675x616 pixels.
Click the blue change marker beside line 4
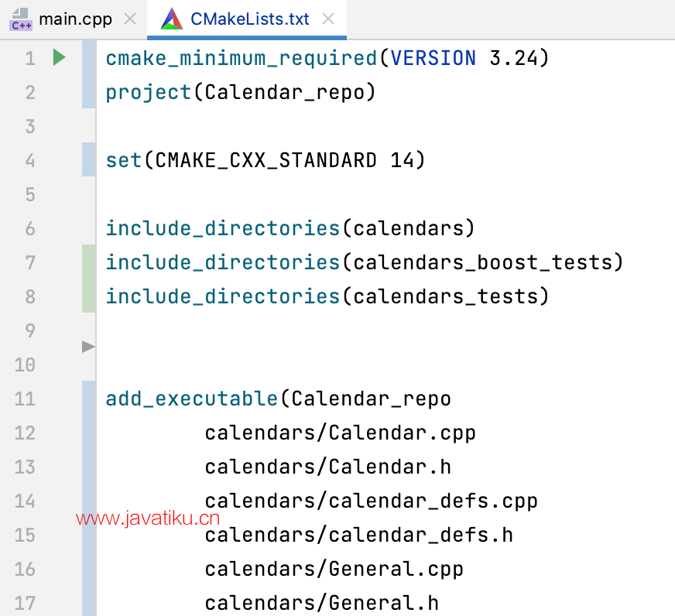tap(88, 160)
